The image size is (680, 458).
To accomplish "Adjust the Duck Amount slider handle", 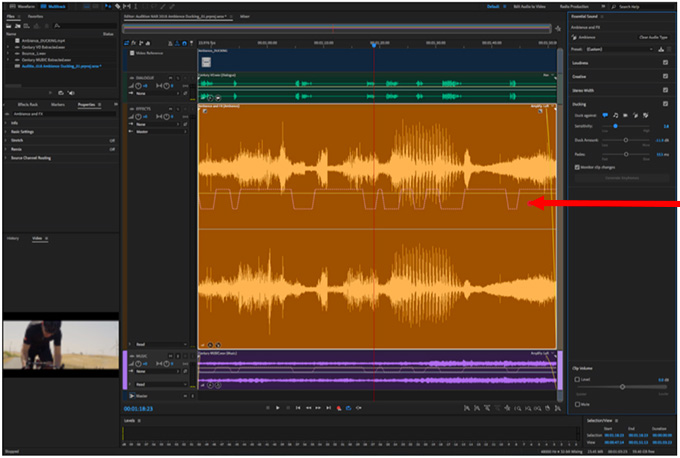I will click(625, 141).
